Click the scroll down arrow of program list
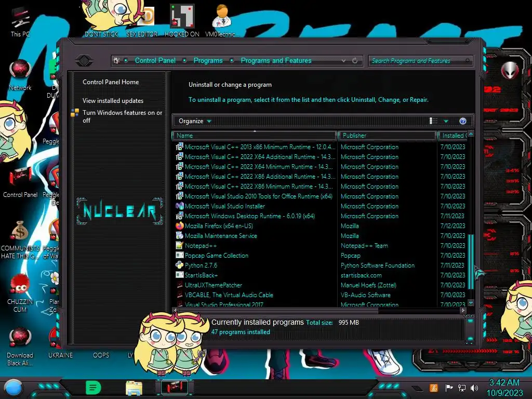Image resolution: width=532 pixels, height=399 pixels. pos(471,302)
